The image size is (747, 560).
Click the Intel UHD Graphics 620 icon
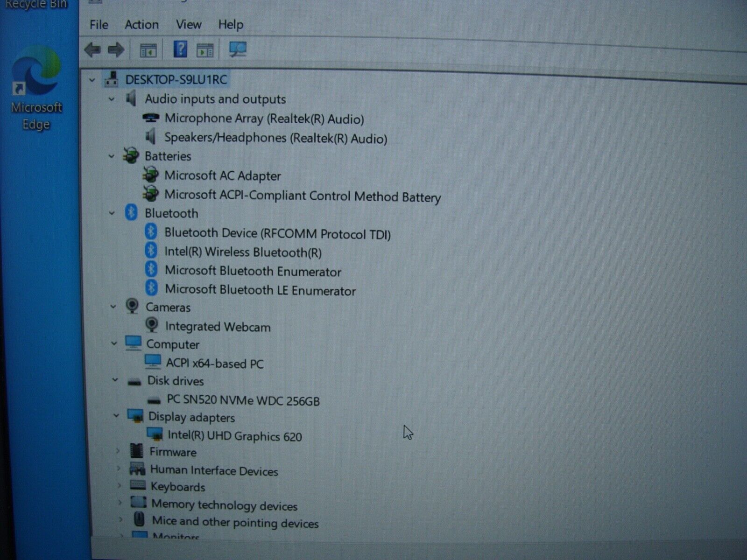click(155, 434)
